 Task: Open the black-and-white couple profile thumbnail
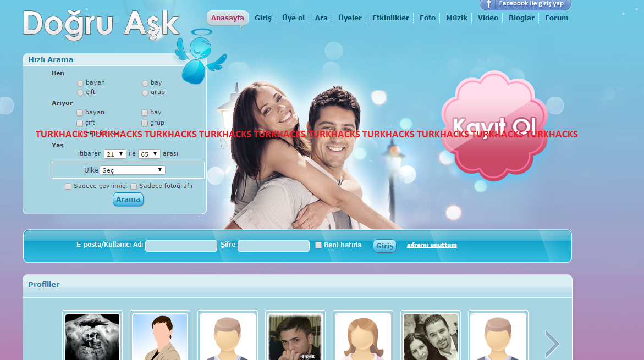pos(431,336)
